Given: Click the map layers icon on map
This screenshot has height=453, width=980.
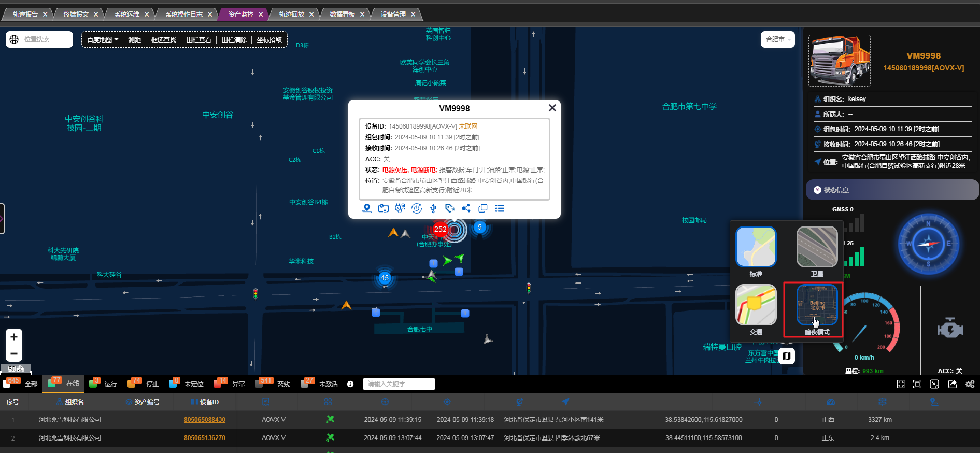Looking at the screenshot, I should 787,356.
